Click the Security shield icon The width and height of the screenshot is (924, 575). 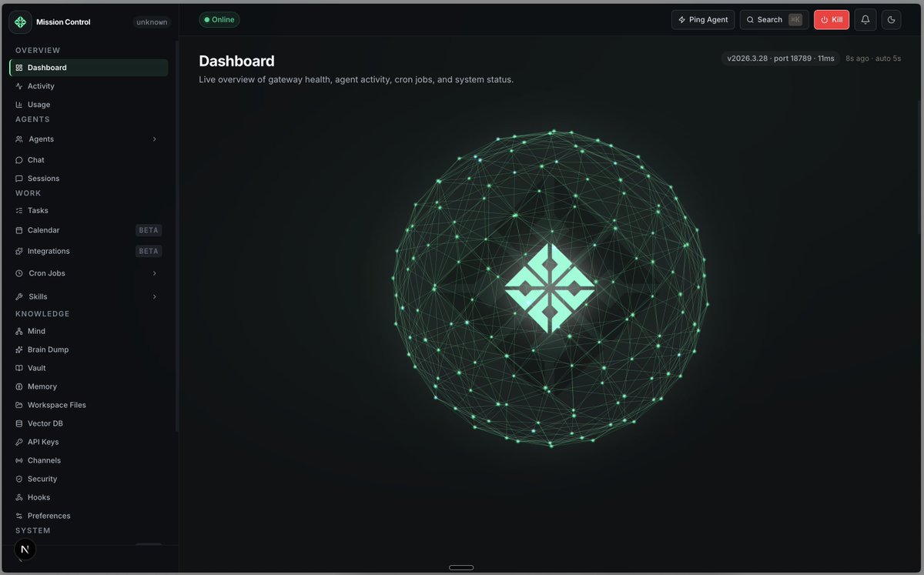pos(19,479)
